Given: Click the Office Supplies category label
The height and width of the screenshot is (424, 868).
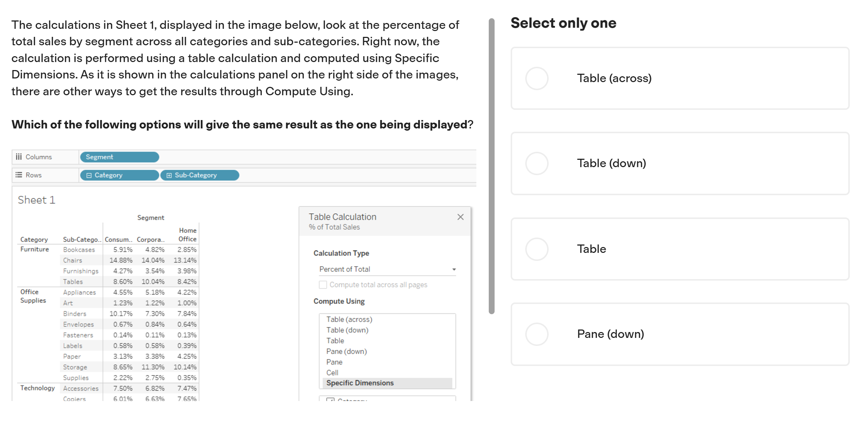Looking at the screenshot, I should (x=33, y=296).
